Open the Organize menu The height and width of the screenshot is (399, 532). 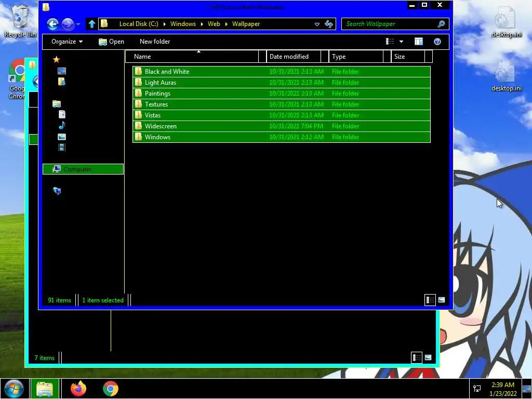67,42
